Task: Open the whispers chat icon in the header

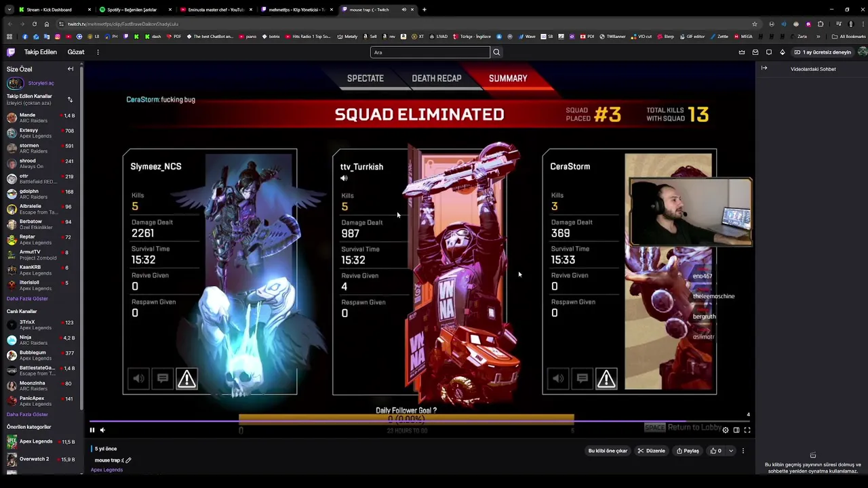Action: coord(769,52)
